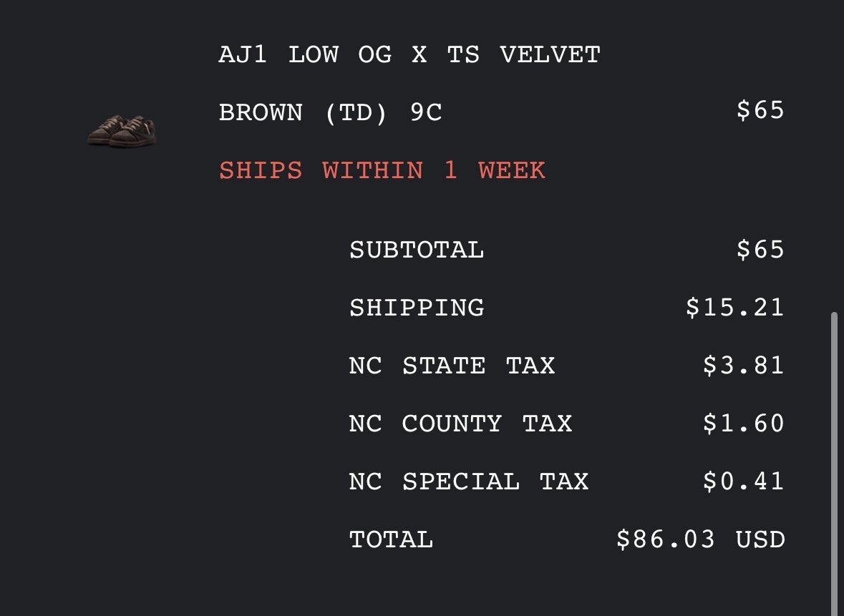Click the $65 item price

[760, 109]
